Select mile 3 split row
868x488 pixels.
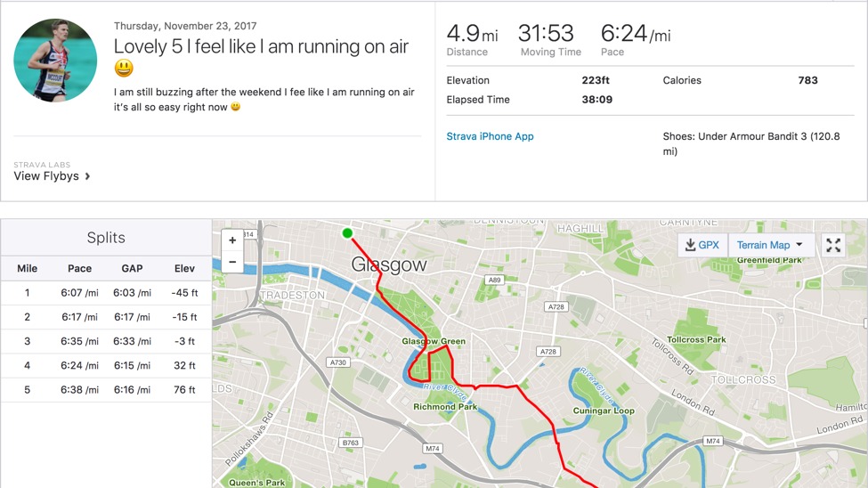pyautogui.click(x=106, y=341)
